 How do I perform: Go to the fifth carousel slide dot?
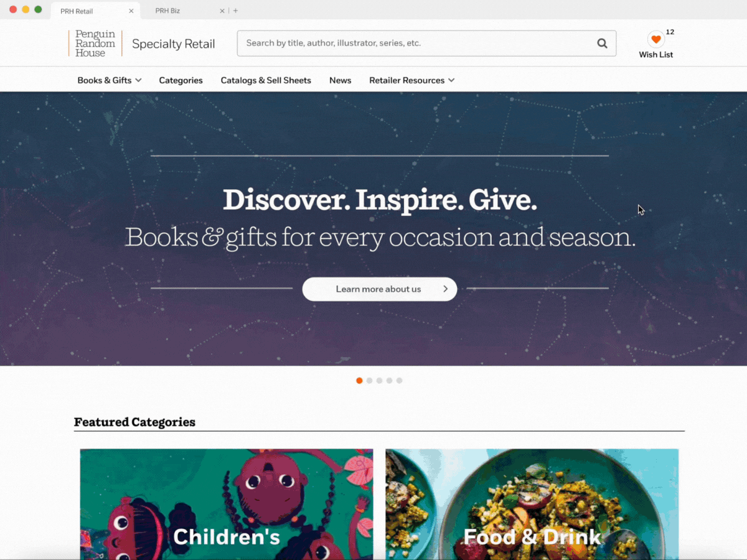[x=399, y=381]
